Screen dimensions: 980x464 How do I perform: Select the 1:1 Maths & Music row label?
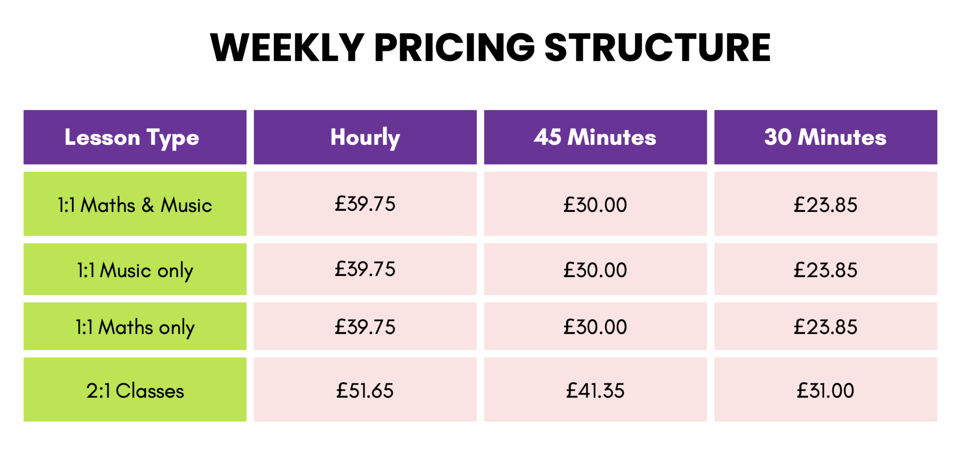tap(135, 204)
